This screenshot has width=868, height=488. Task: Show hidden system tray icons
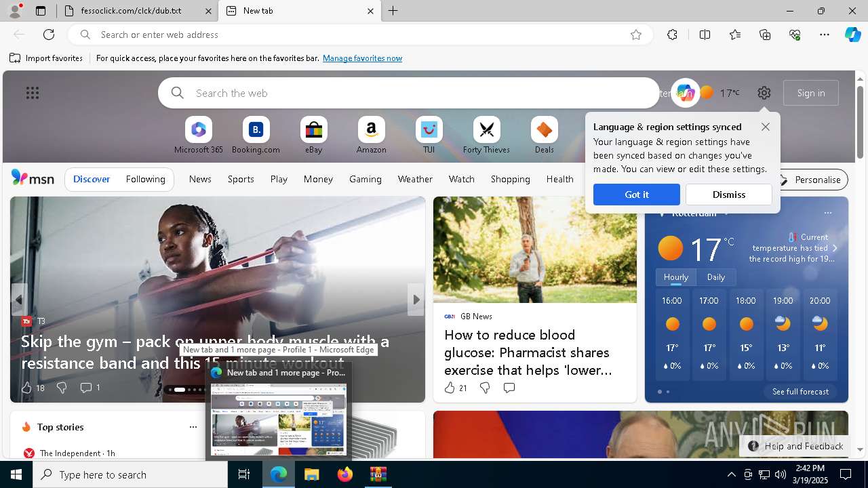point(731,474)
